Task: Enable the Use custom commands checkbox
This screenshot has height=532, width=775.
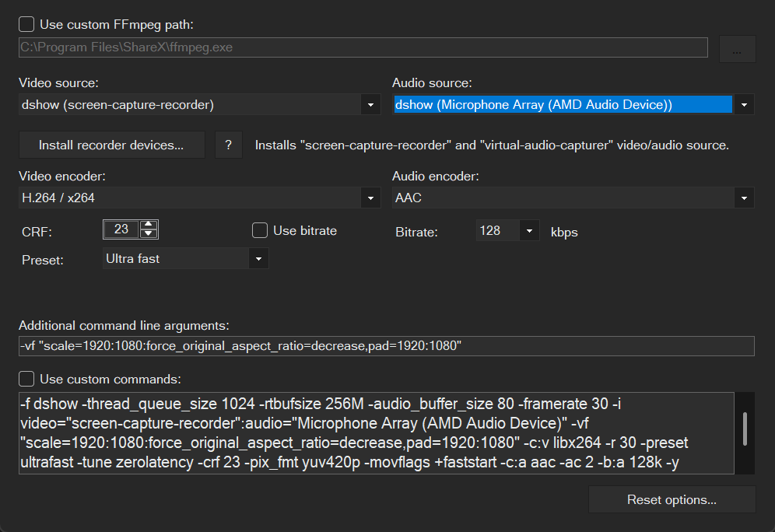Action: click(26, 379)
